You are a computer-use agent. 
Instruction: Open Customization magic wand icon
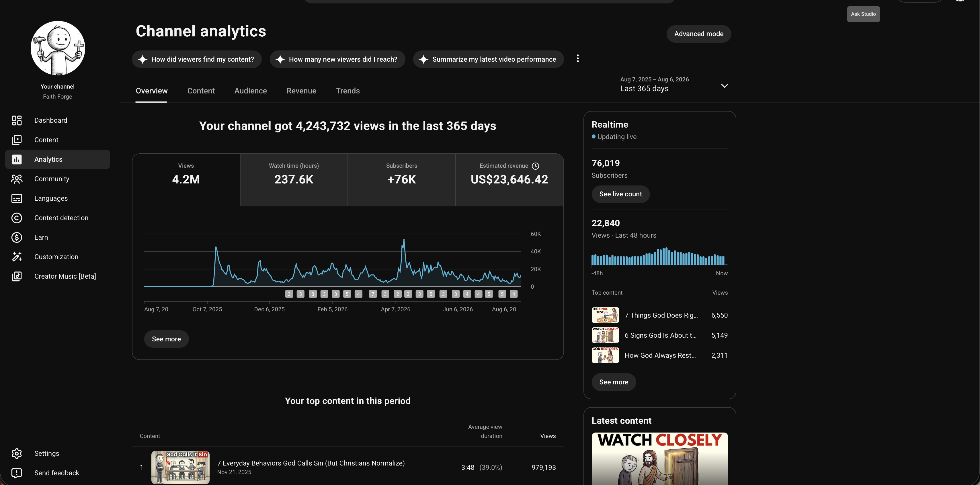[x=17, y=257]
